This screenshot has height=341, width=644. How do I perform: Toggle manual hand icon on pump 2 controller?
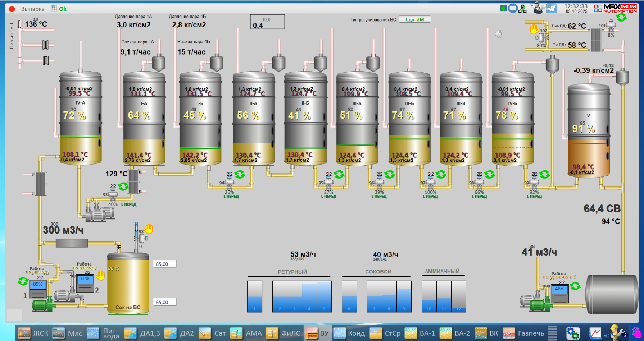coord(100,276)
